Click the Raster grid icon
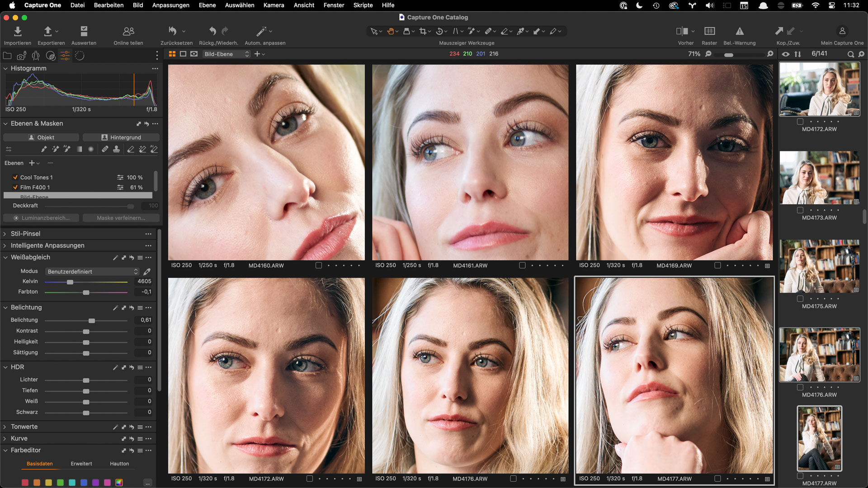868x488 pixels. pyautogui.click(x=709, y=31)
